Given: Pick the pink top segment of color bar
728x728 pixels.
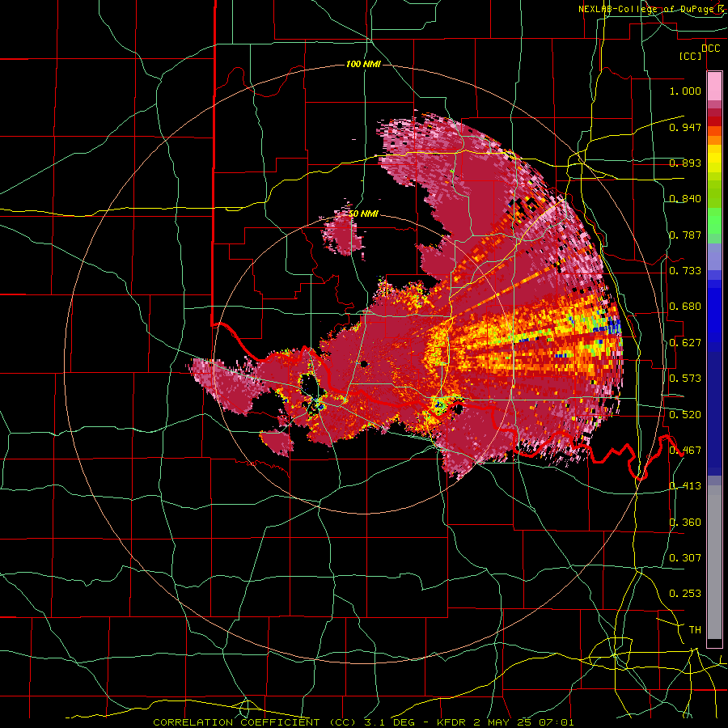Looking at the screenshot, I should click(714, 86).
